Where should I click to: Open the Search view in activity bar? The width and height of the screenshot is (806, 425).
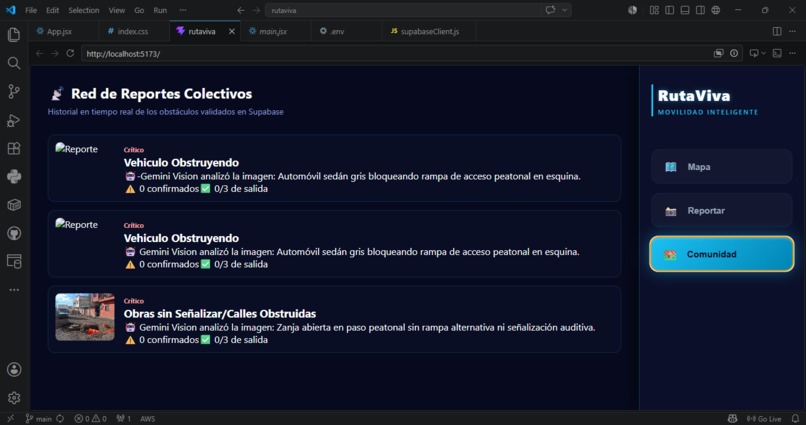click(x=14, y=63)
